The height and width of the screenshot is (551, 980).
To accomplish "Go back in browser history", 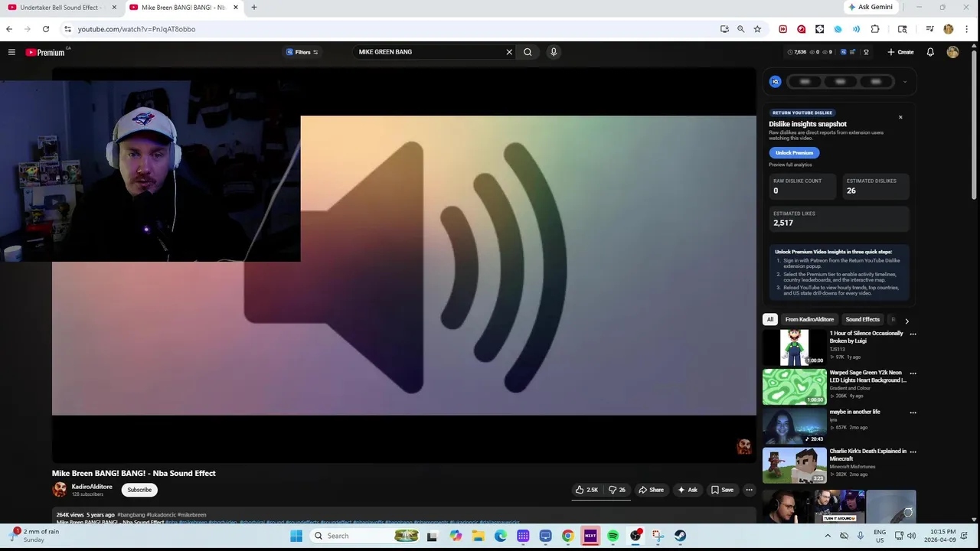I will (9, 29).
